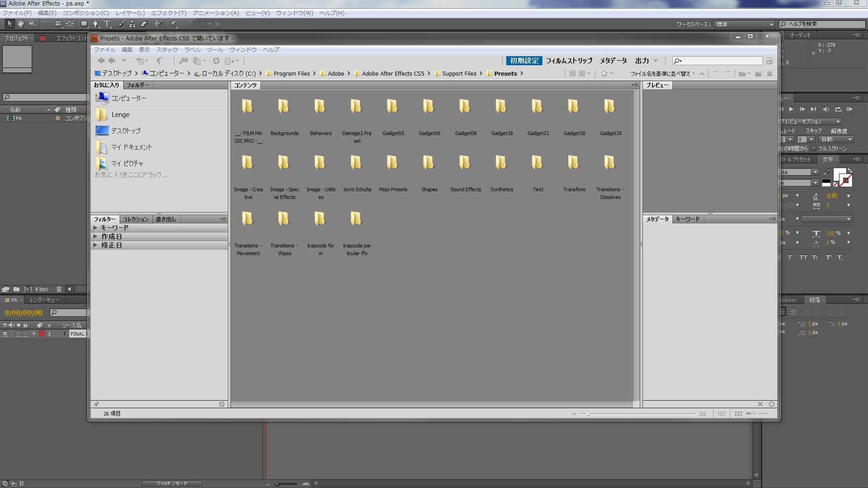Switch to the フィルムストリップ workspace
This screenshot has width=868, height=488.
coord(569,61)
